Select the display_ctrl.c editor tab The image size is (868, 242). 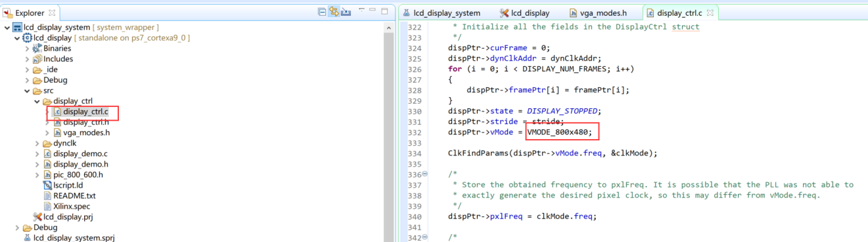coord(679,12)
